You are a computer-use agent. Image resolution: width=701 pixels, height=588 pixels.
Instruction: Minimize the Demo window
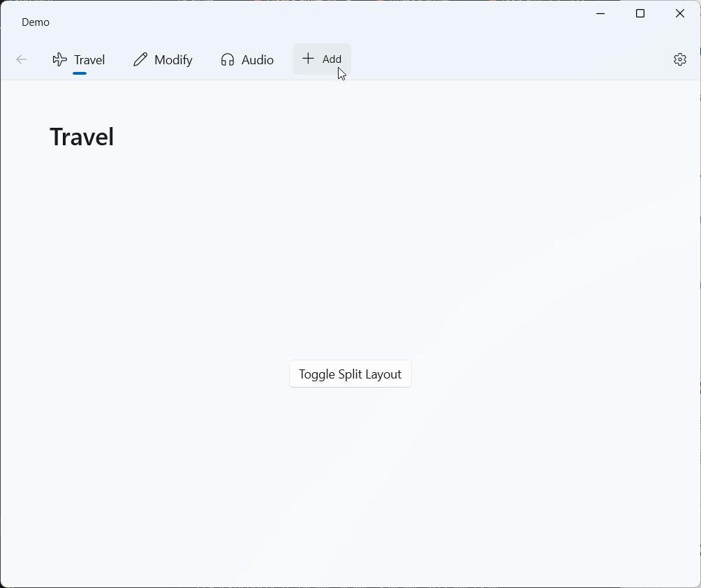(600, 14)
